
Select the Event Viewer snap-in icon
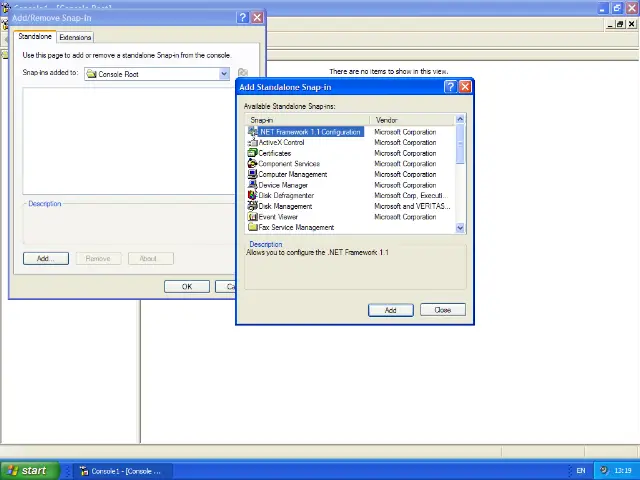[x=252, y=217]
